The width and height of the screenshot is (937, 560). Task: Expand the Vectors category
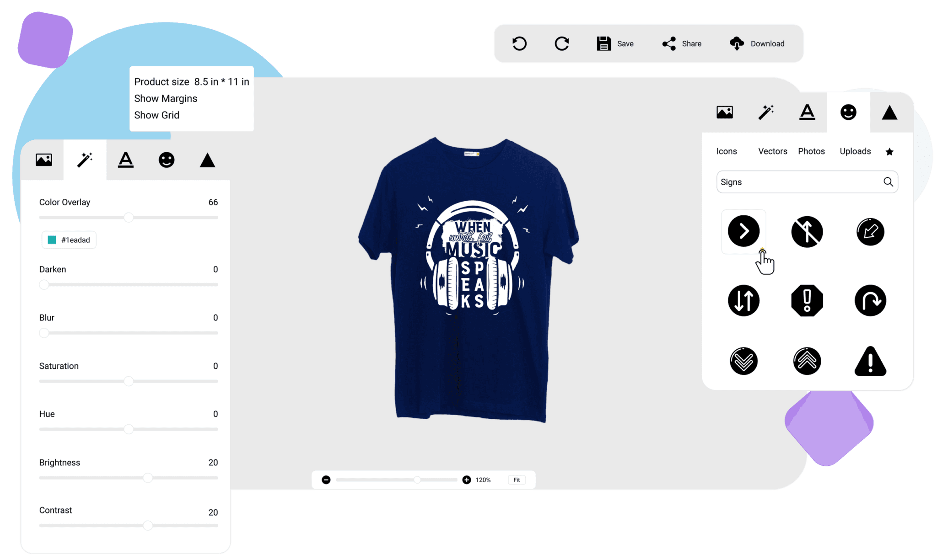[772, 151]
